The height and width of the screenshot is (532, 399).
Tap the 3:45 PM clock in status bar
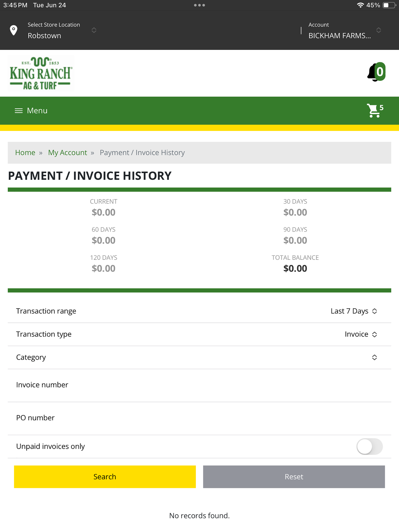tap(15, 5)
